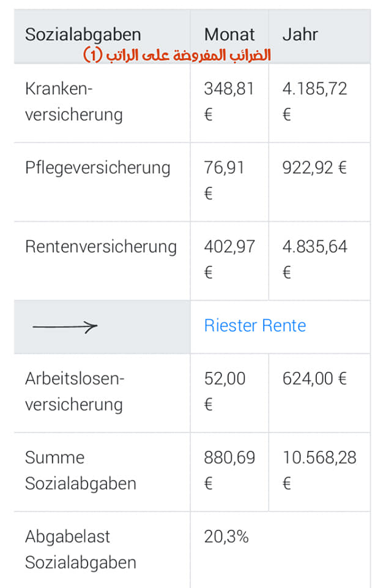Click the Abgabelast percentage 20,3%
Screen dimensions: 386x588
point(226,537)
